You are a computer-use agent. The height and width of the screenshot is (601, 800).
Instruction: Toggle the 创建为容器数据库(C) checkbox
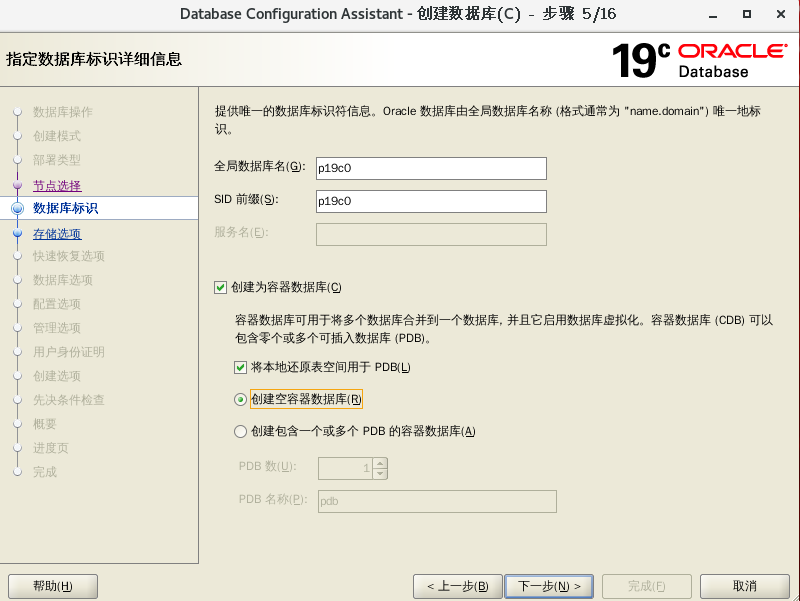220,287
